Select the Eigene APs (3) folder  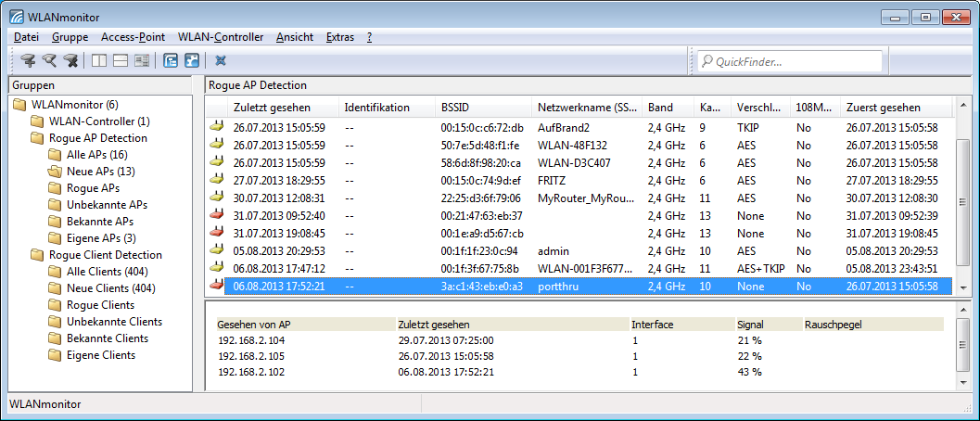pyautogui.click(x=102, y=238)
